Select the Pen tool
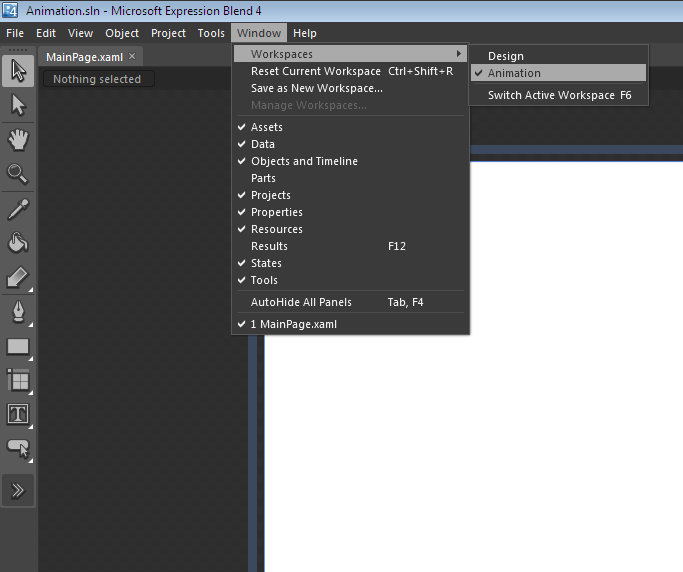Image resolution: width=683 pixels, height=572 pixels. [x=18, y=312]
